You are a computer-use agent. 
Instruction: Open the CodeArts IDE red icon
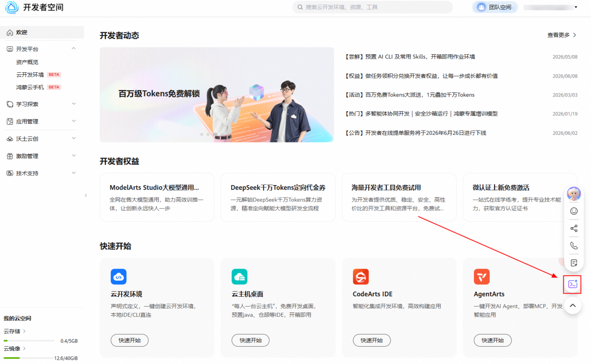(x=361, y=277)
